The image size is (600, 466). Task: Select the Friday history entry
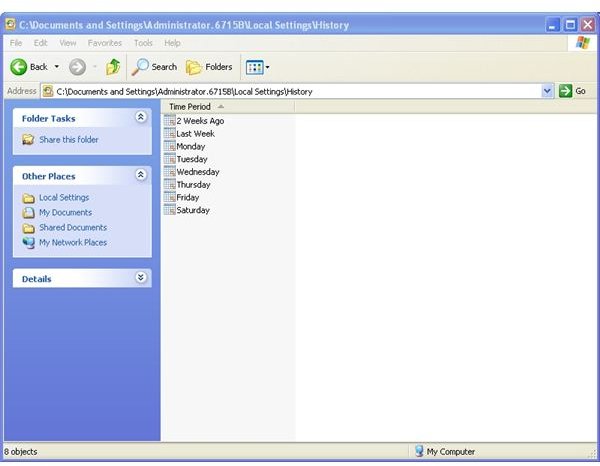[188, 197]
